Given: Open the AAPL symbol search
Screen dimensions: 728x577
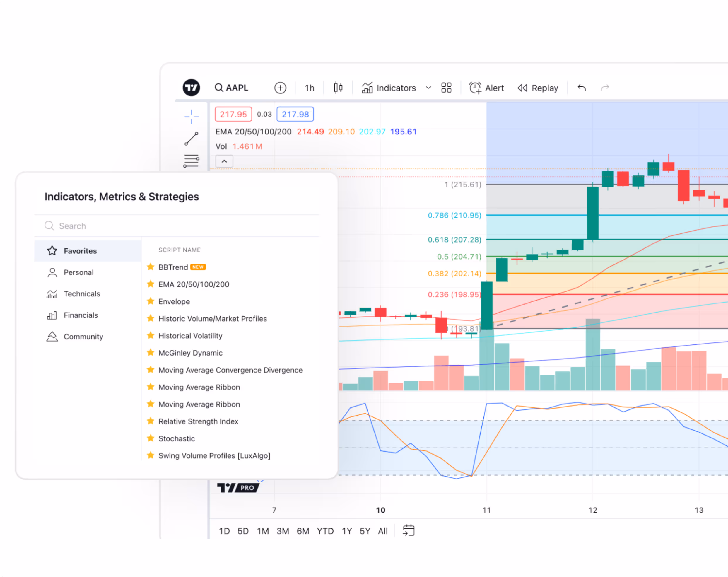Looking at the screenshot, I should click(232, 88).
